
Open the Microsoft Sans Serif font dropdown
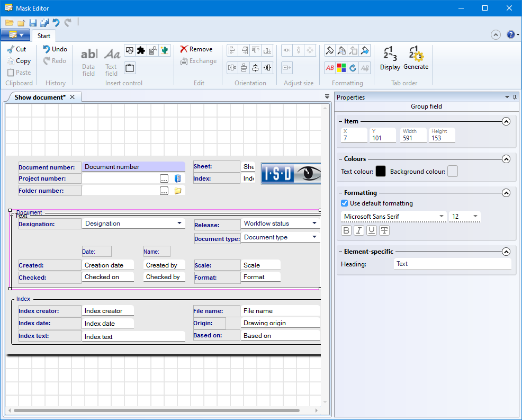[x=442, y=217]
